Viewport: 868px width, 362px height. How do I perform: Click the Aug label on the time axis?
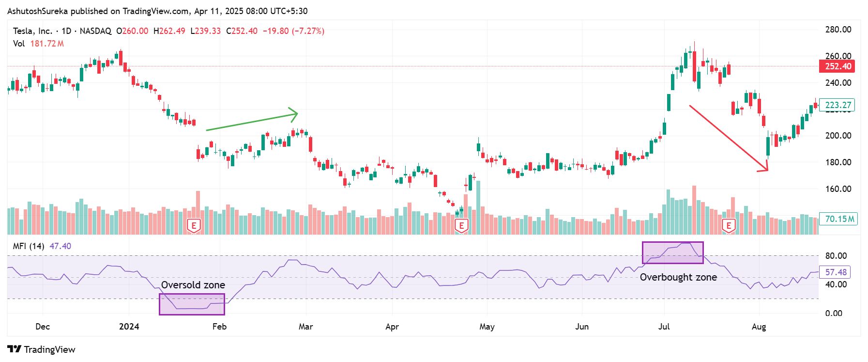coord(759,327)
